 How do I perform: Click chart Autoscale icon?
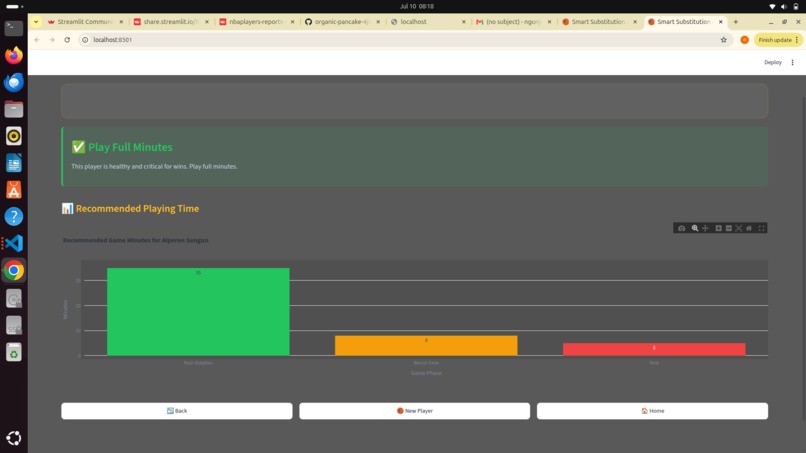point(739,228)
